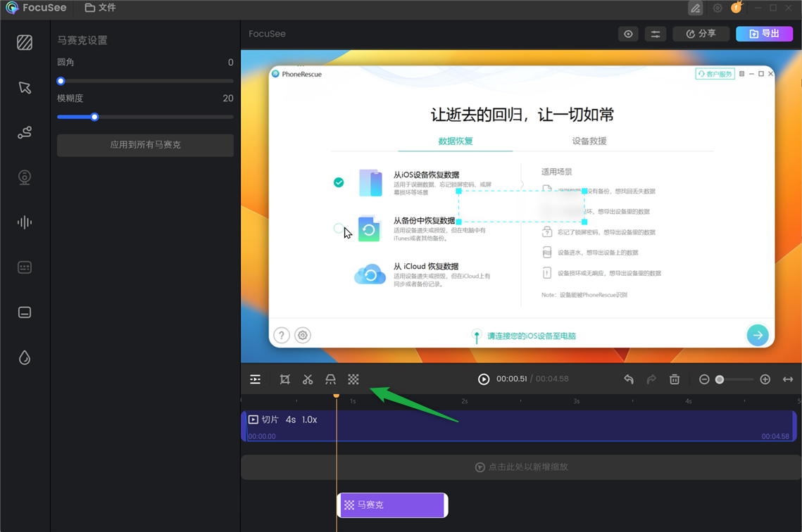Open the watermark droplet sidebar icon
Viewport: 802px width, 532px height.
(x=25, y=357)
